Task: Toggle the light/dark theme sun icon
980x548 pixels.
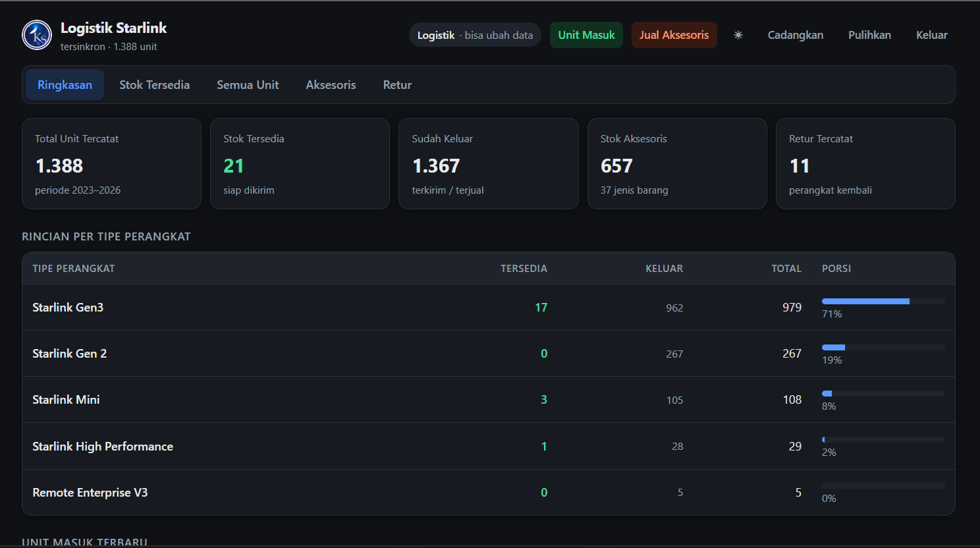Action: tap(738, 35)
